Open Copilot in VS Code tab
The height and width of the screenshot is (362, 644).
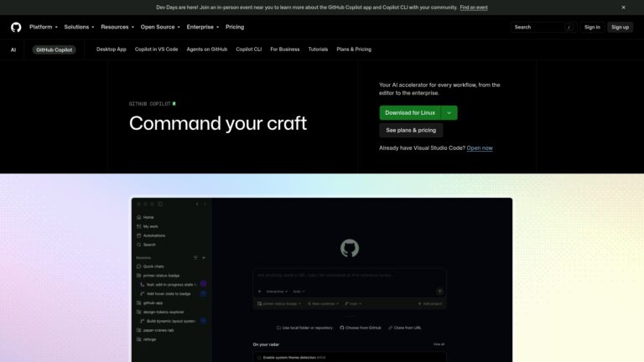tap(157, 49)
